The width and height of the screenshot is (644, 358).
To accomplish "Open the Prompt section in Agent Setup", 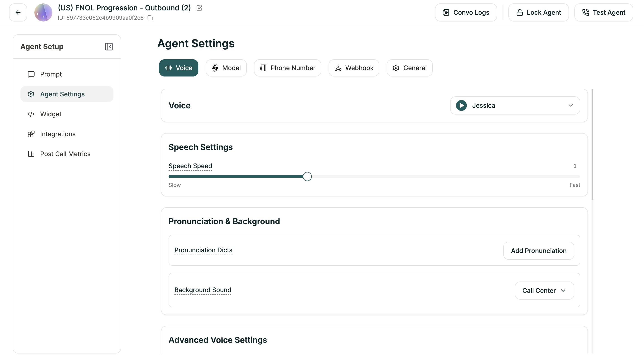I will (x=51, y=74).
